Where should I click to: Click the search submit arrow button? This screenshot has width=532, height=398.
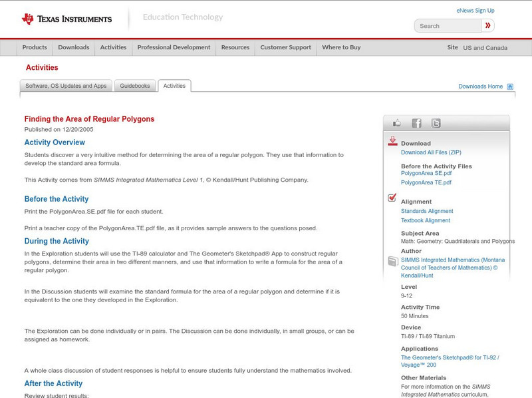[x=487, y=25]
